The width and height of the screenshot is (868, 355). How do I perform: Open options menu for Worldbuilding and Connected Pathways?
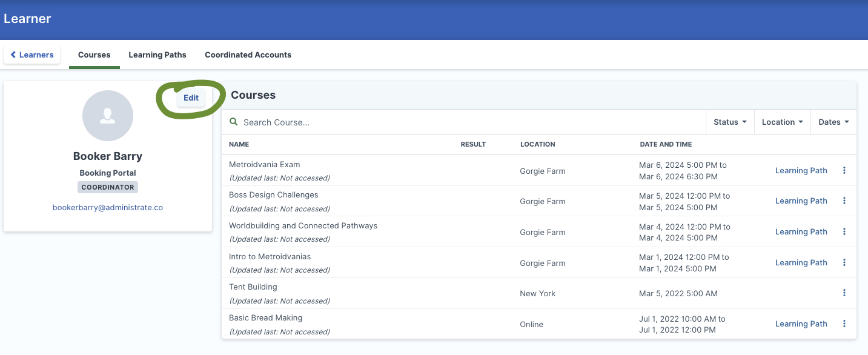pyautogui.click(x=844, y=232)
